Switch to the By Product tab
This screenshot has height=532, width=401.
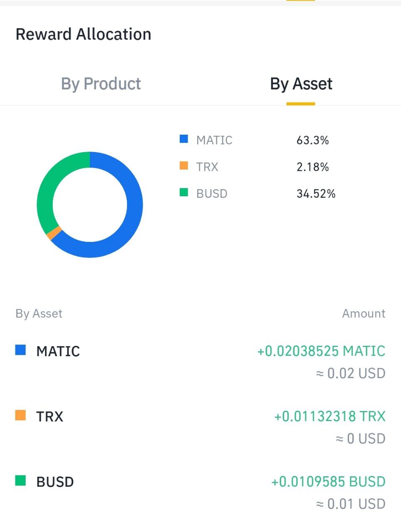(101, 84)
